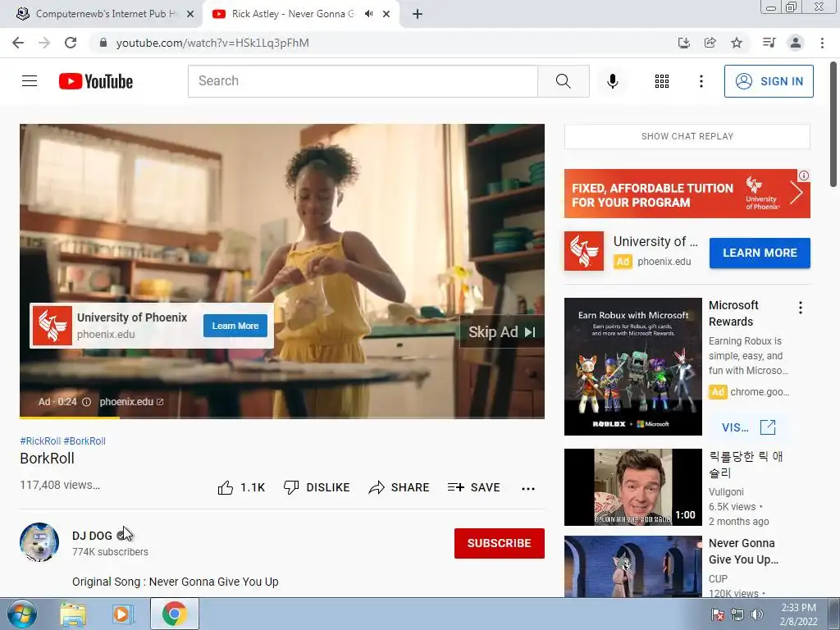This screenshot has height=630, width=840.
Task: Open DJ DOG channel name link
Action: click(x=92, y=536)
